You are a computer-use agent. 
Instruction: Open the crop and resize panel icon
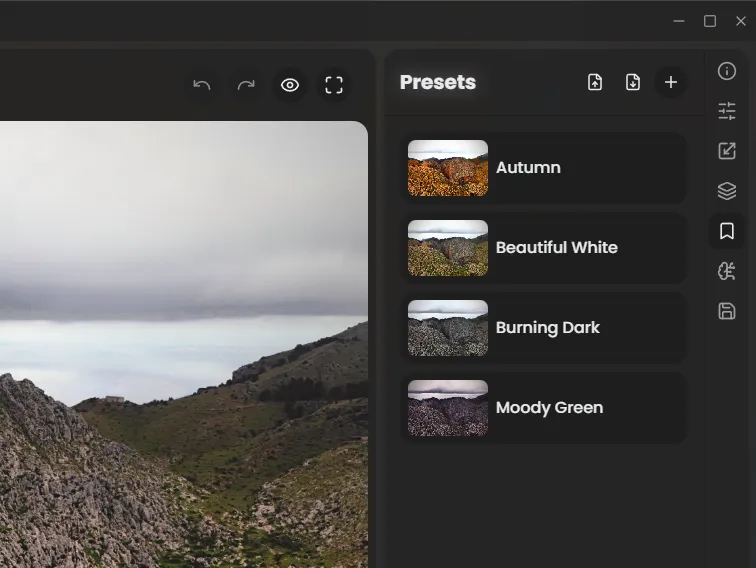click(727, 151)
